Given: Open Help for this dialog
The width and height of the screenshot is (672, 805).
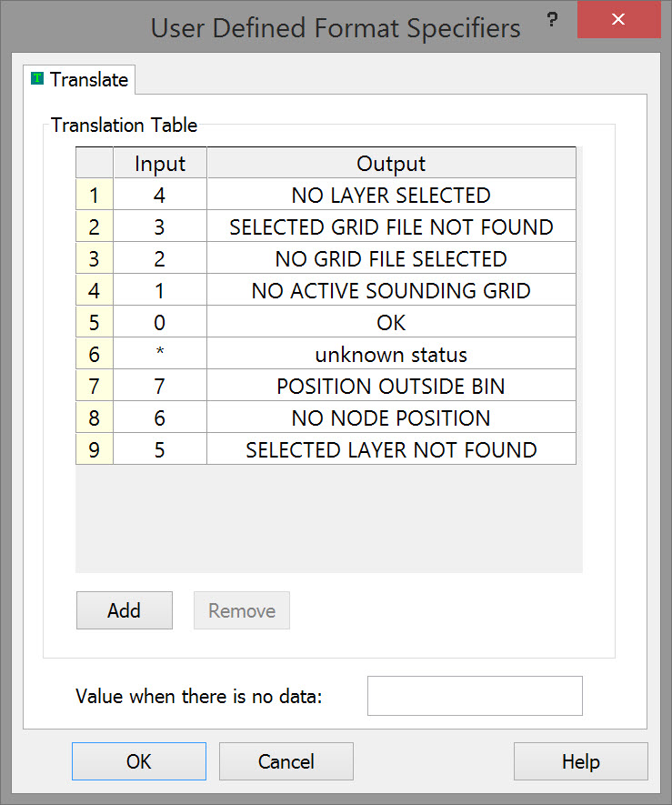Looking at the screenshot, I should tap(580, 761).
